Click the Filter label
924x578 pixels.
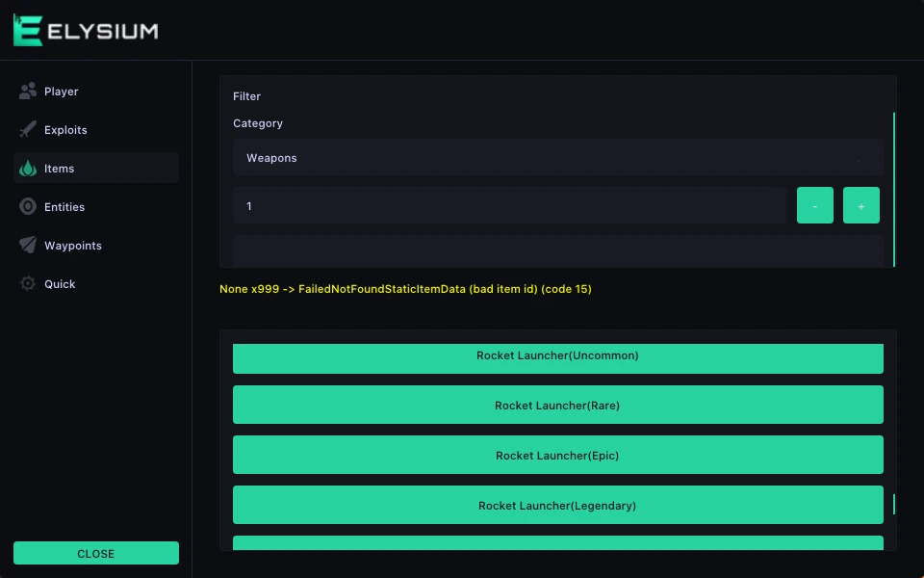click(246, 96)
